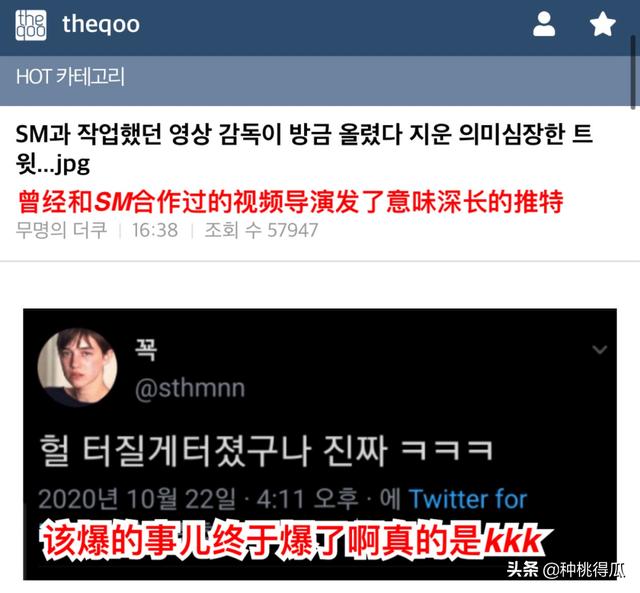Open the theqoo site title text
This screenshot has height=593, width=640.
tap(101, 24)
